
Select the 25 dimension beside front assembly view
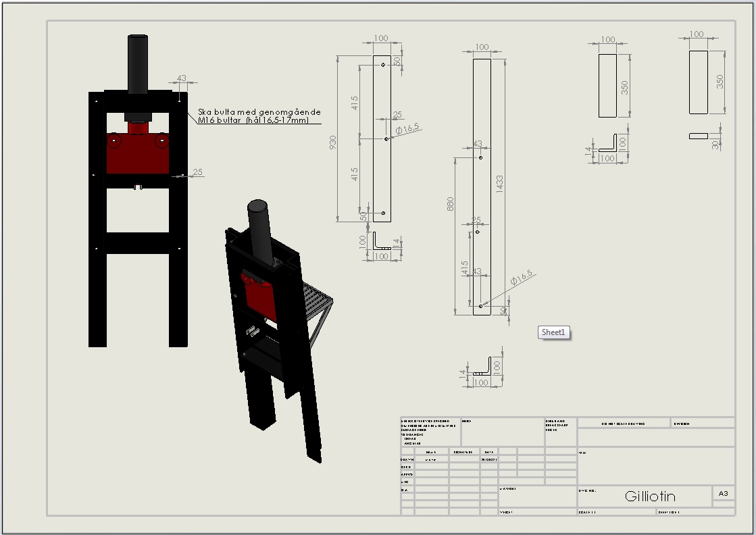click(x=198, y=172)
